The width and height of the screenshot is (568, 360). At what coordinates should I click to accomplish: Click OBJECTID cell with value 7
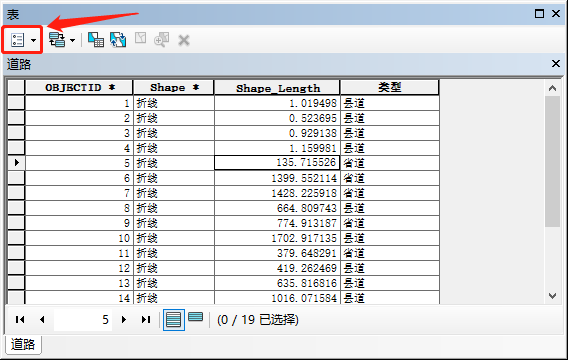[x=79, y=193]
